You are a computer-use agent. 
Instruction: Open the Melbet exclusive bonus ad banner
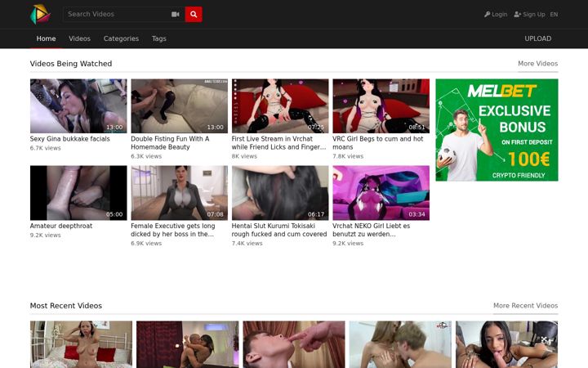(x=497, y=130)
